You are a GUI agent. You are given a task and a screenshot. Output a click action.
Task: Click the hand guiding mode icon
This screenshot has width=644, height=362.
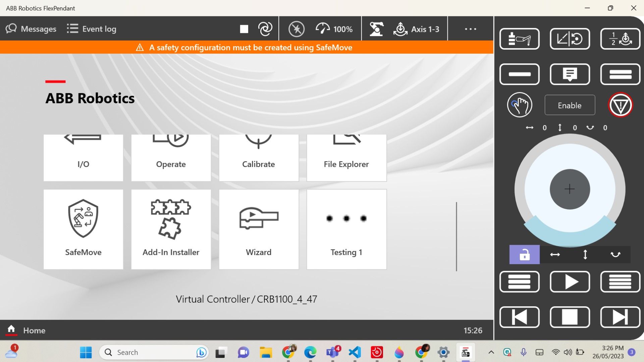(x=519, y=105)
